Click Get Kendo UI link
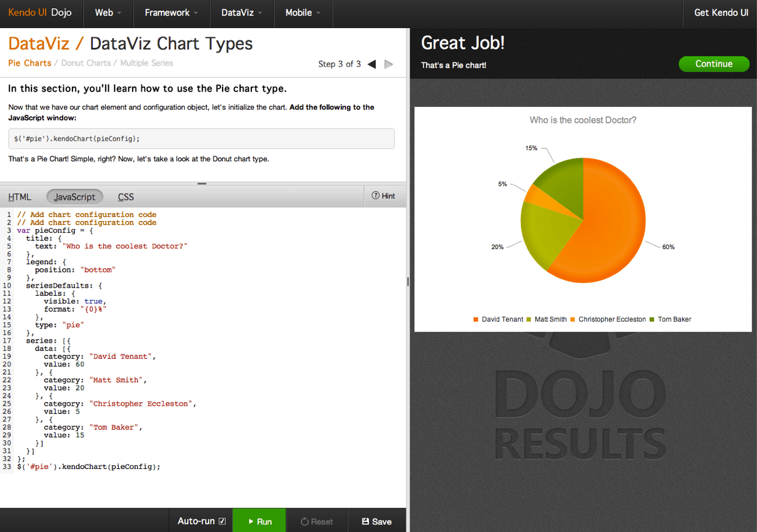 [x=721, y=12]
